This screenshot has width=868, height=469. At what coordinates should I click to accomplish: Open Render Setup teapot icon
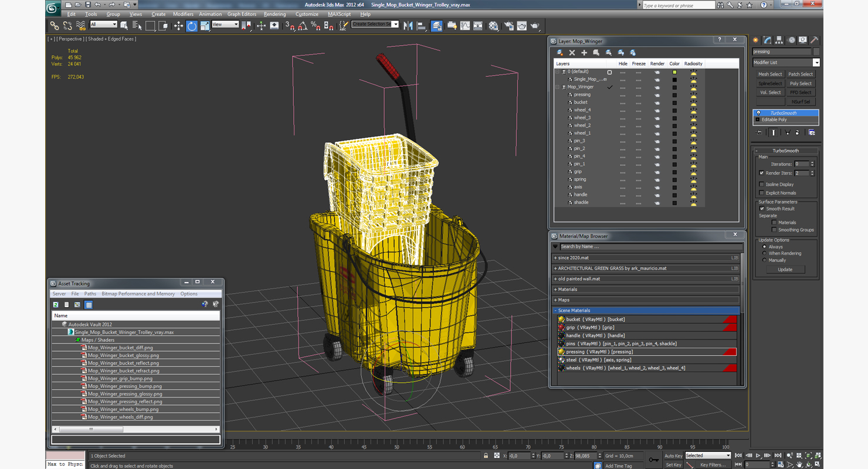(x=508, y=26)
